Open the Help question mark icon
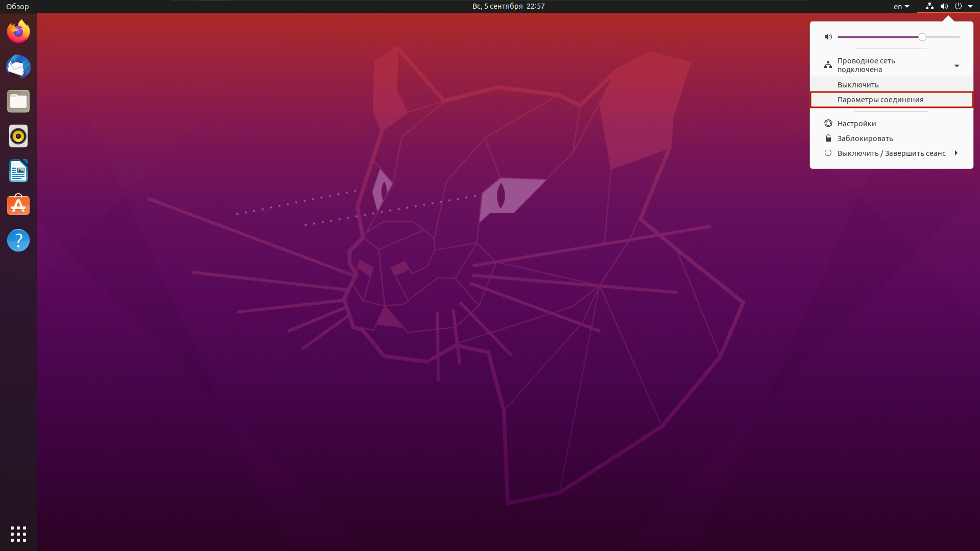980x551 pixels. pos(18,240)
